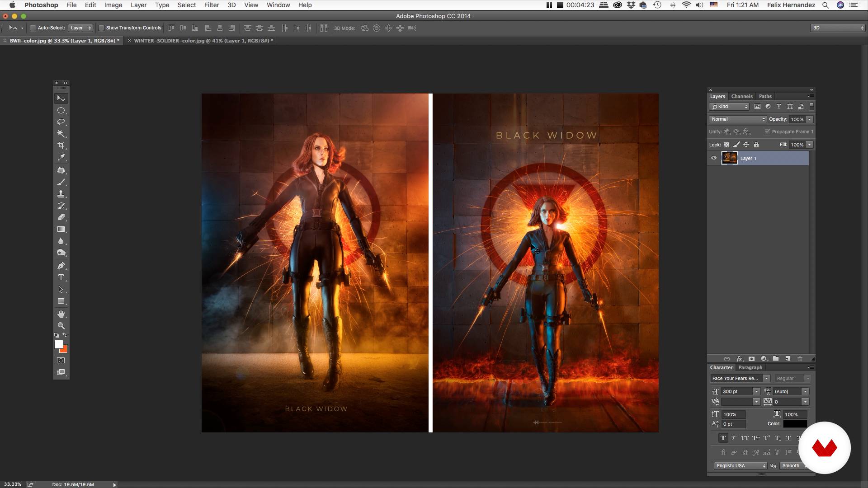Select the Rectangle shape tool
This screenshot has height=488, width=868.
(x=61, y=301)
